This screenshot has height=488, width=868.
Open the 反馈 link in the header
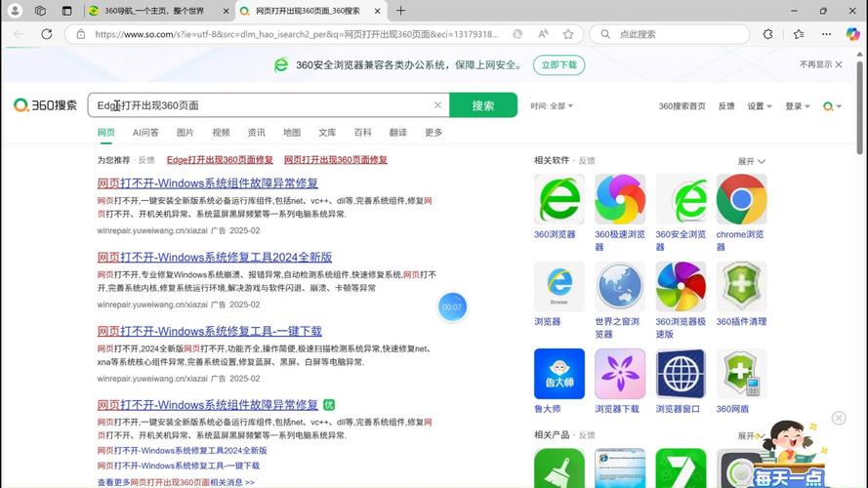726,105
